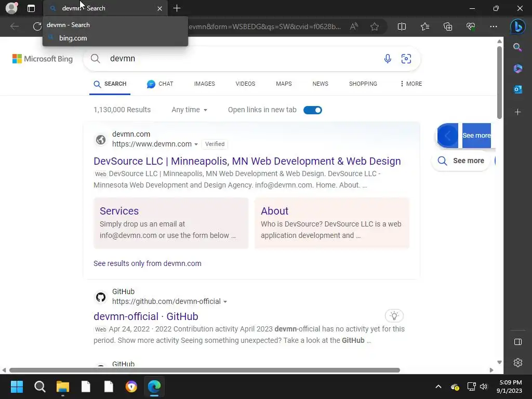532x399 pixels.
Task: Click the round blue left-arrow carousel button
Action: pyautogui.click(x=447, y=136)
